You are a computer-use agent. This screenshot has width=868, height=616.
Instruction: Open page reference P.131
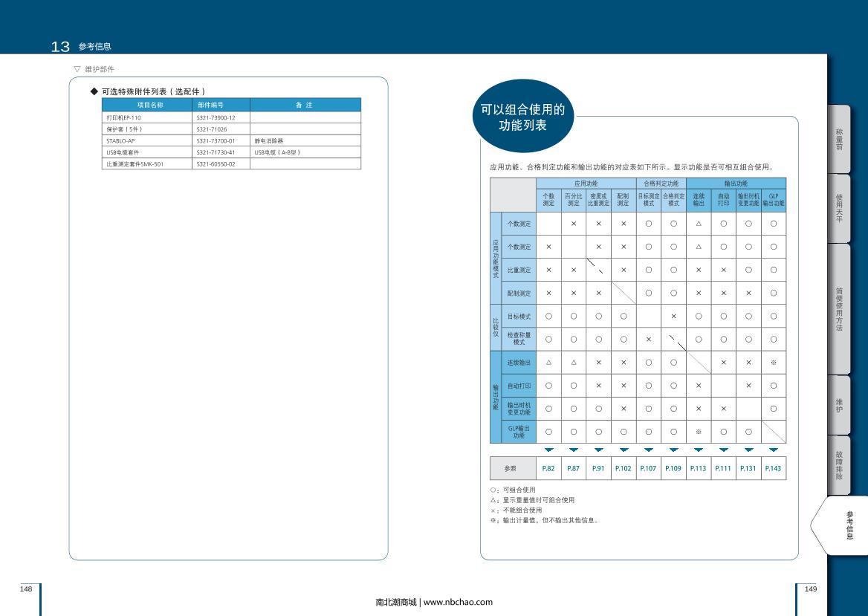click(748, 468)
